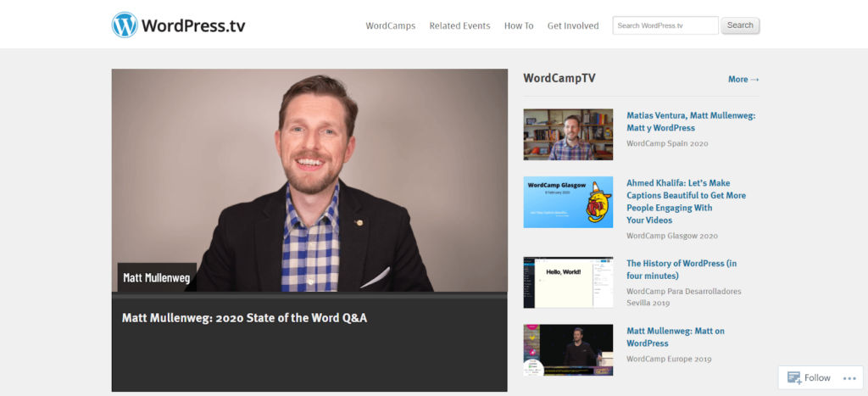Image resolution: width=868 pixels, height=396 pixels.
Task: Open the 'Hello, World!' video thumbnail
Action: (x=568, y=282)
